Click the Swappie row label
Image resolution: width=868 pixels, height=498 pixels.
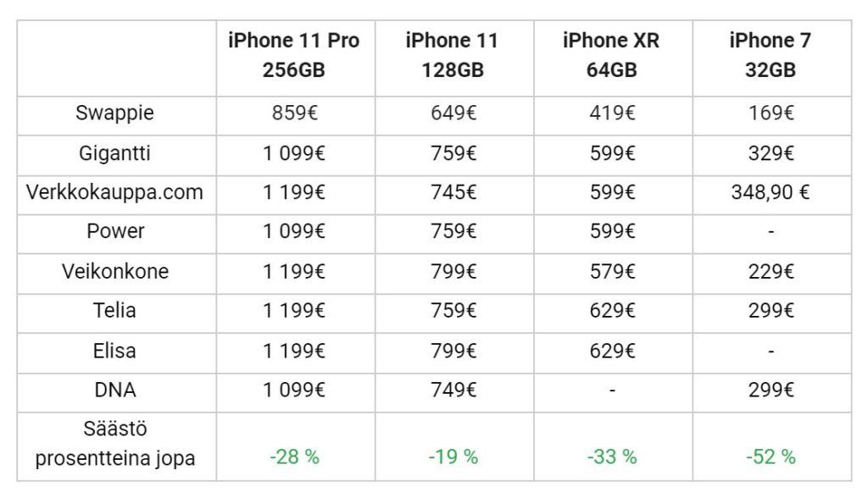pyautogui.click(x=114, y=113)
